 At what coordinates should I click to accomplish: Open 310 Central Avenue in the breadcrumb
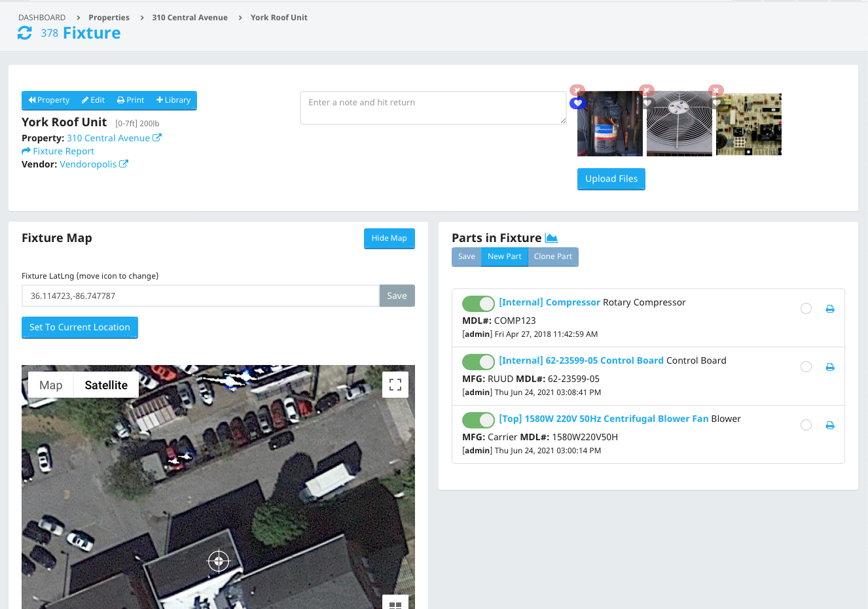point(190,18)
